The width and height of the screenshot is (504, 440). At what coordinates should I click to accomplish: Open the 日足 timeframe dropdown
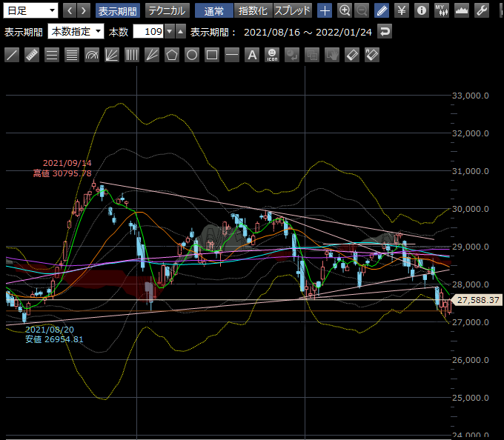tap(31, 10)
